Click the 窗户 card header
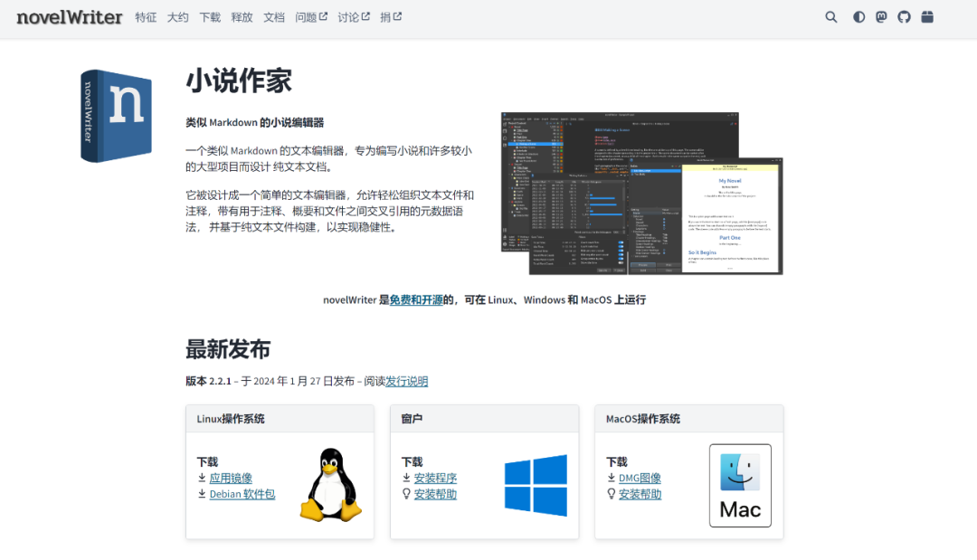The width and height of the screenshot is (977, 560). click(484, 419)
